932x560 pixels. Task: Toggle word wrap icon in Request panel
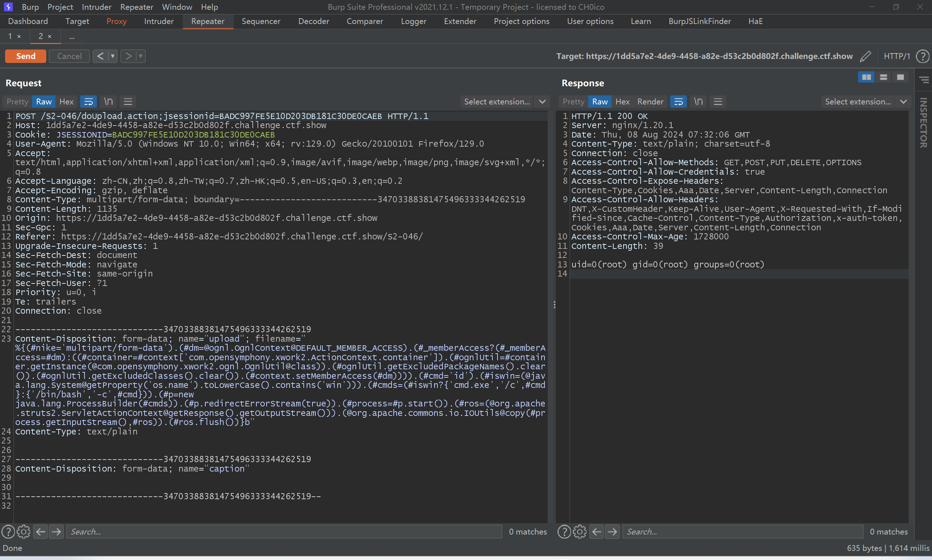tap(89, 102)
